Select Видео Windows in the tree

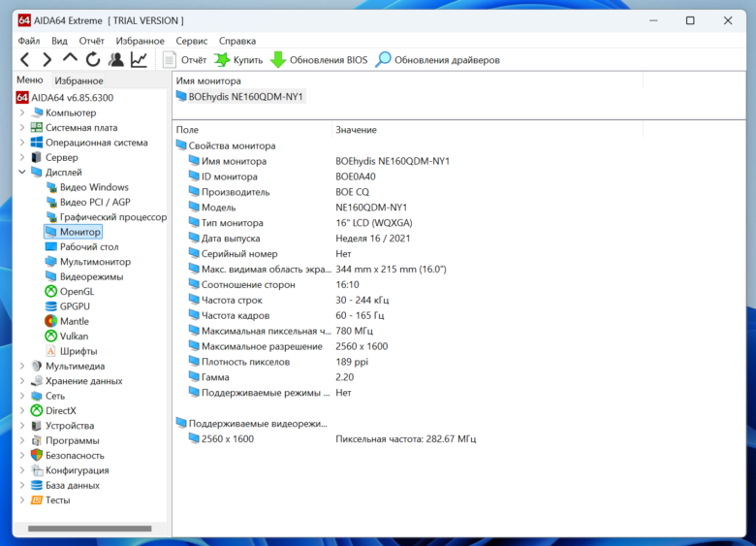tap(87, 187)
